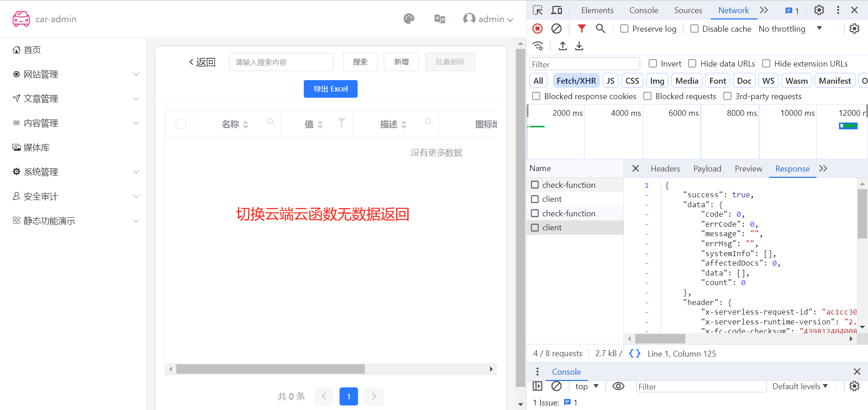Viewport: 868px width, 410px height.
Task: Click the theme palette icon in header
Action: pos(409,19)
